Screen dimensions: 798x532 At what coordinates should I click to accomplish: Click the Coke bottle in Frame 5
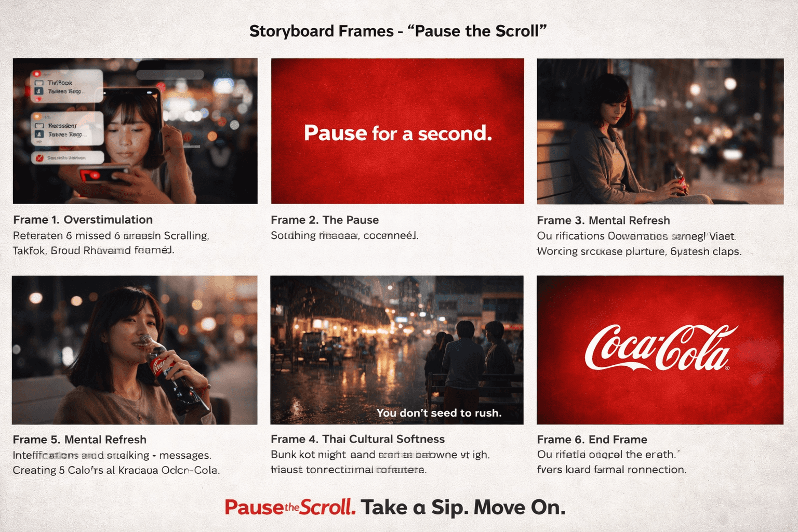[x=174, y=375]
